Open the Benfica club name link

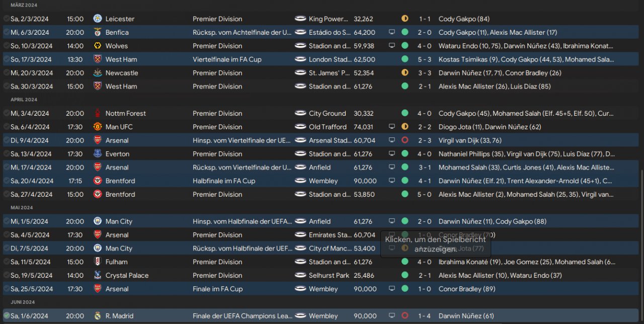pos(117,32)
